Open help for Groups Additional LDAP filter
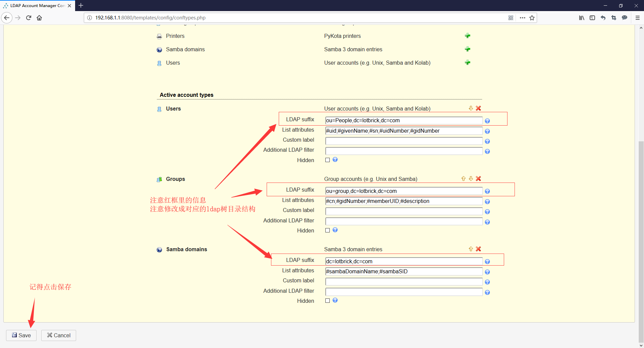This screenshot has height=348, width=644. (487, 222)
